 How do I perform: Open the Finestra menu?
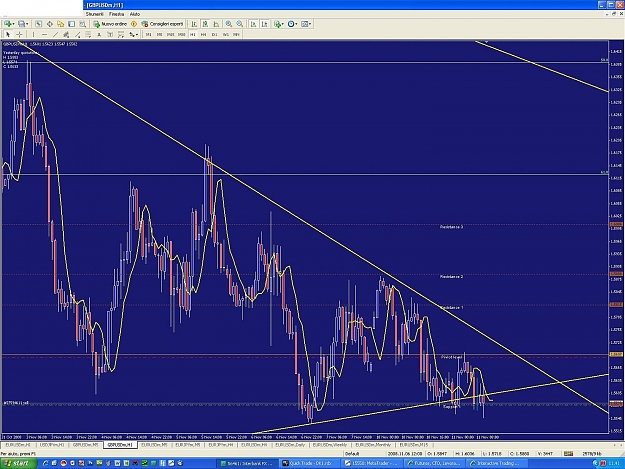[x=116, y=14]
